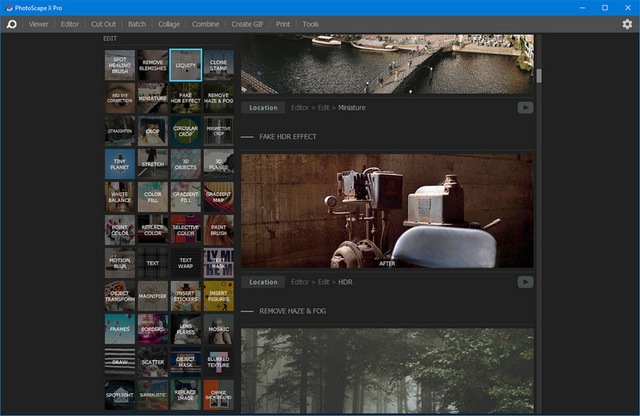Image resolution: width=640 pixels, height=416 pixels.
Task: Play the Miniature tutorial video
Action: [525, 108]
